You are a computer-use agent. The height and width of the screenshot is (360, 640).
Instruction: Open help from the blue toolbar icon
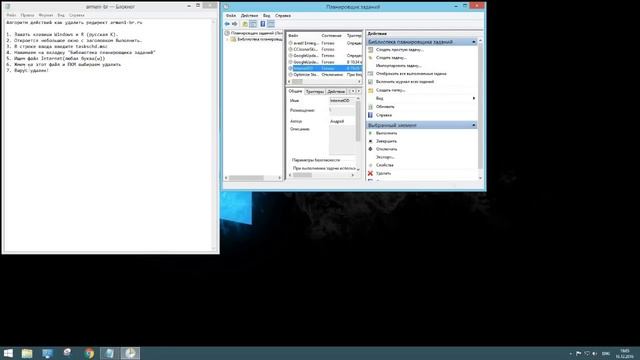(x=262, y=24)
